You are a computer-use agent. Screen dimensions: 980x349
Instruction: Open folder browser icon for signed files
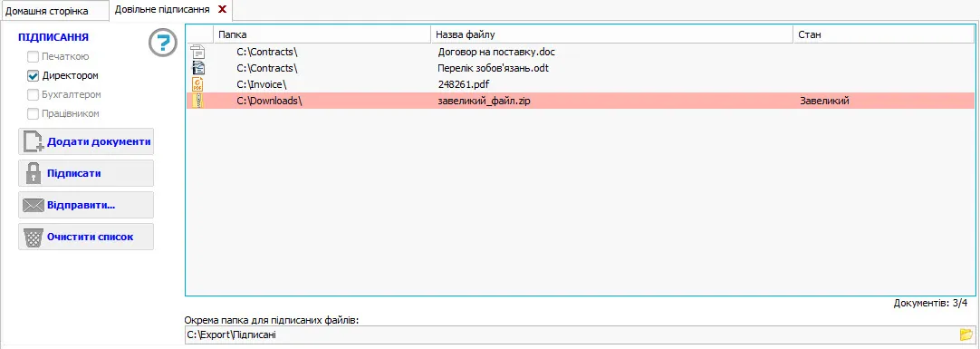tap(966, 334)
